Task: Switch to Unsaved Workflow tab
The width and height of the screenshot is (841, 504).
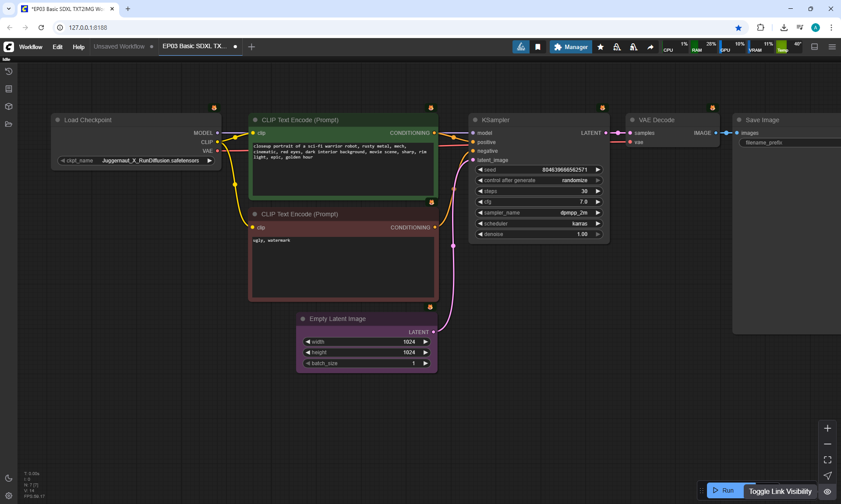Action: [119, 46]
